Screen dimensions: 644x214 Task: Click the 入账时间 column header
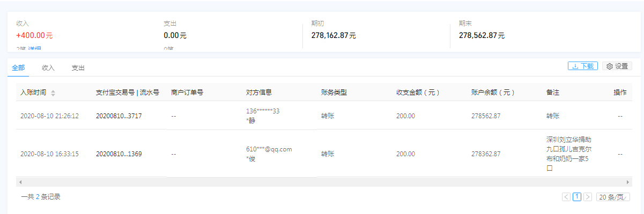pos(33,93)
